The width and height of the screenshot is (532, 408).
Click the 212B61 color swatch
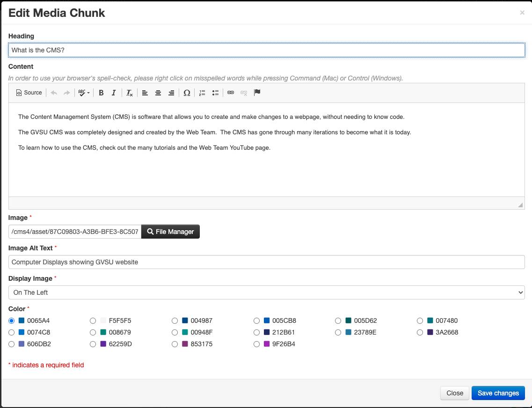tap(267, 333)
